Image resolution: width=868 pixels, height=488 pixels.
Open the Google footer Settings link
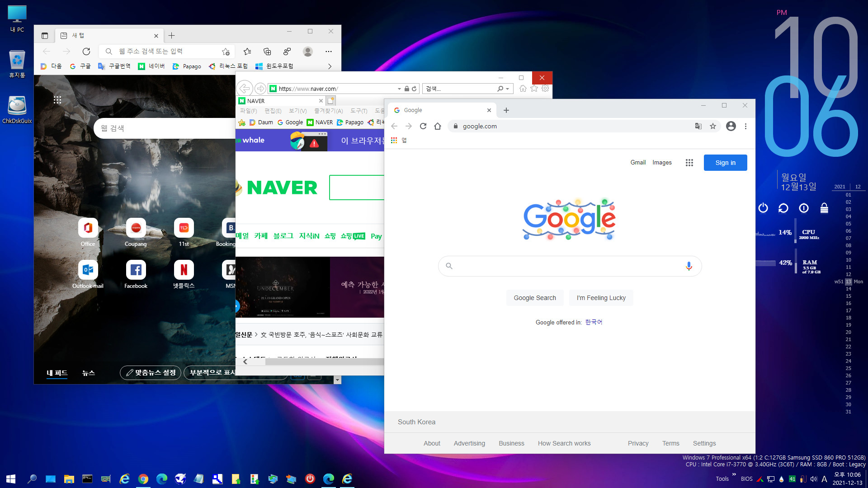click(704, 443)
